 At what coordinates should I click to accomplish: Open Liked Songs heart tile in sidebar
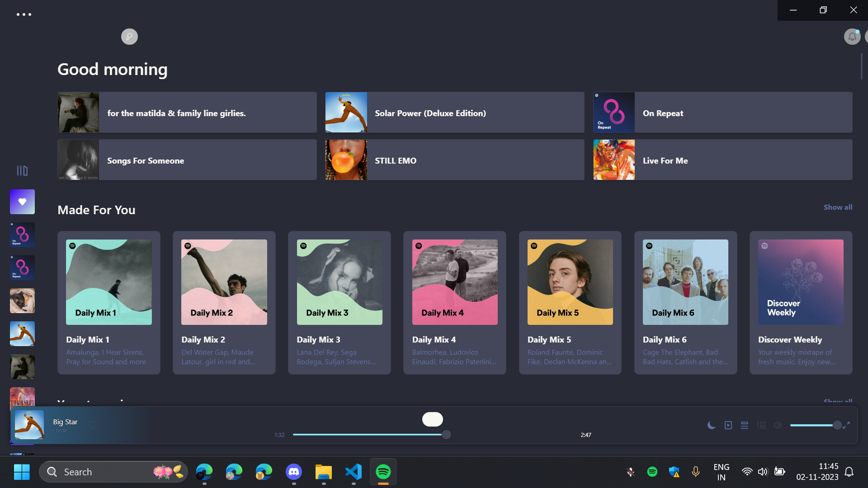(22, 202)
